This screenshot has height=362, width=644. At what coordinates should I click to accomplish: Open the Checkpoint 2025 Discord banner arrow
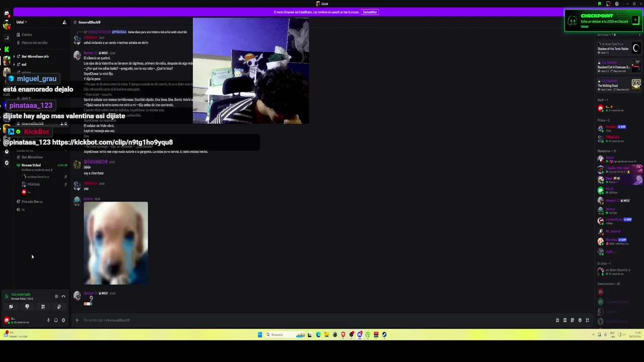point(635,20)
